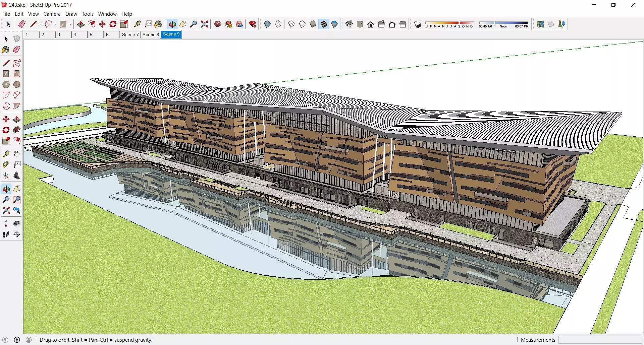Pick the Offset tool in top toolbar
The height and width of the screenshot is (345, 644).
91,24
